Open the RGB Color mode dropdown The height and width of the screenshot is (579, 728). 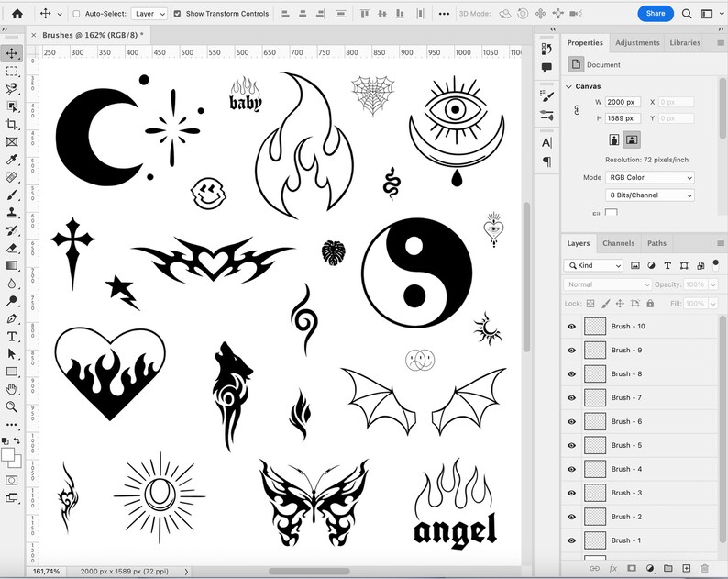[x=649, y=177]
